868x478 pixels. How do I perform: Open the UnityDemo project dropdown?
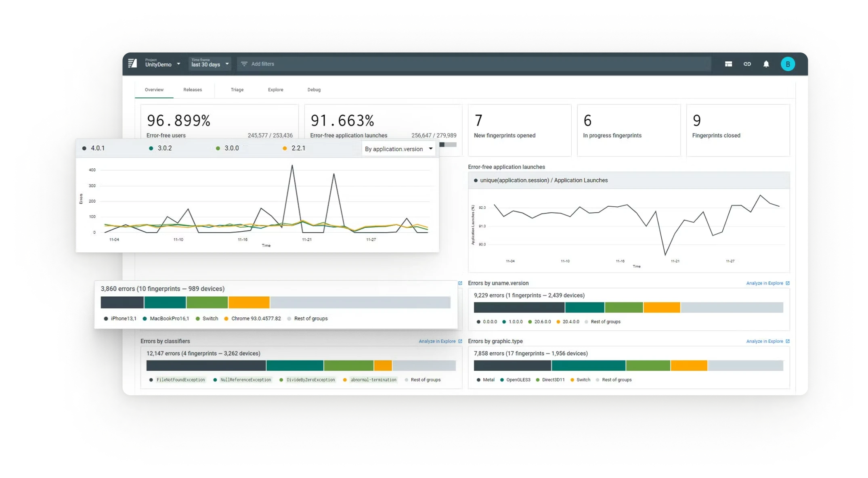[x=163, y=63]
